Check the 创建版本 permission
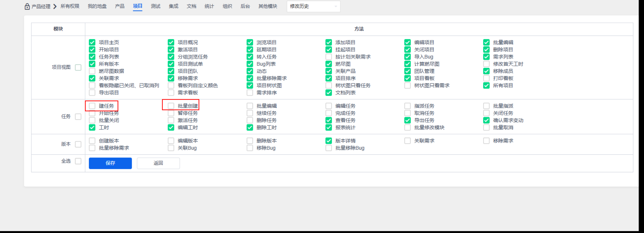This screenshot has height=233, width=644. (92, 141)
